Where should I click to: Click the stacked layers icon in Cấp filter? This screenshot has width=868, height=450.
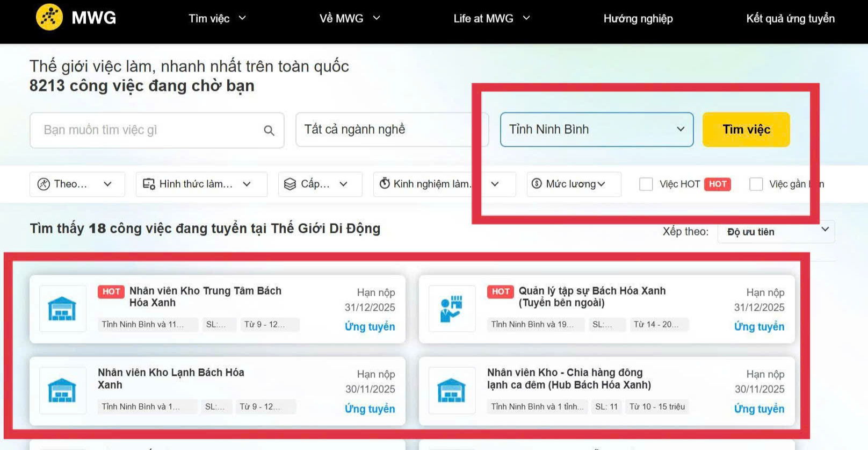[290, 184]
